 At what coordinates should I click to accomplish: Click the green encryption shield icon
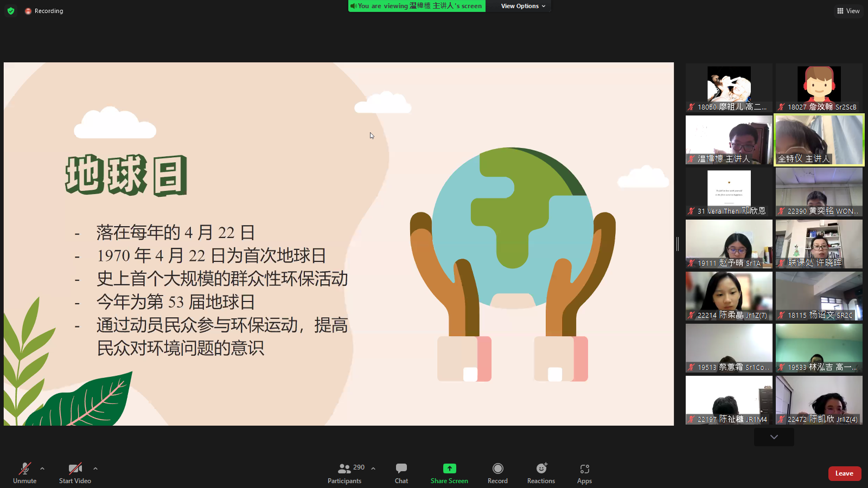click(11, 11)
